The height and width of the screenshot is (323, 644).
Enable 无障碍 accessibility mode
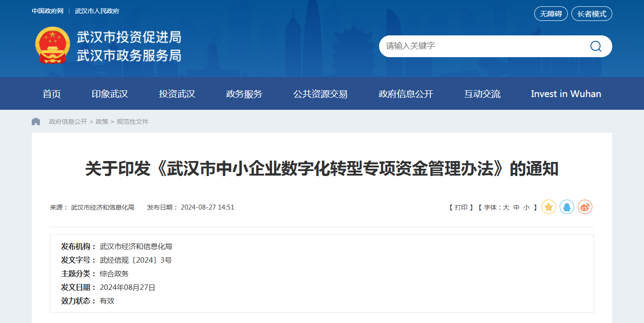tap(551, 14)
